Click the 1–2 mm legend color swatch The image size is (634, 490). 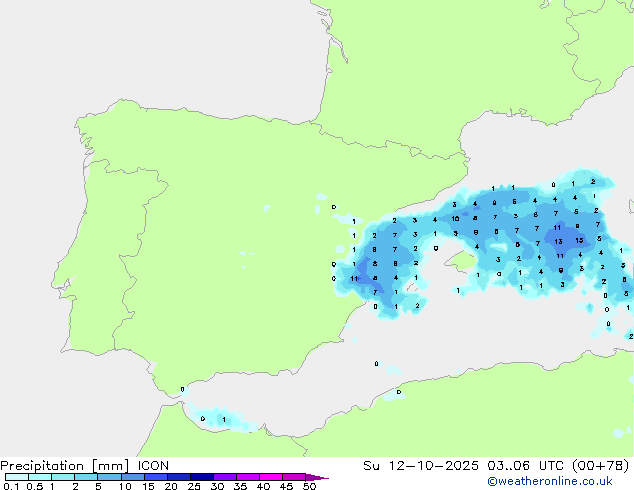point(63,477)
